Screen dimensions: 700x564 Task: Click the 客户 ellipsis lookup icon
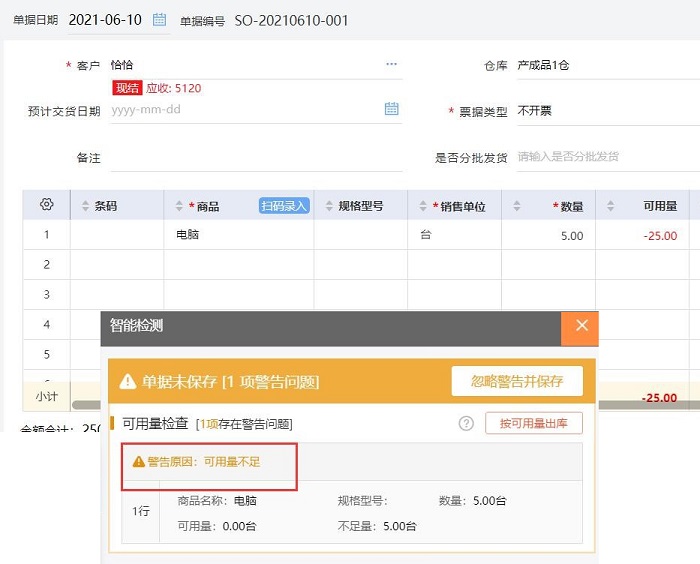click(391, 65)
